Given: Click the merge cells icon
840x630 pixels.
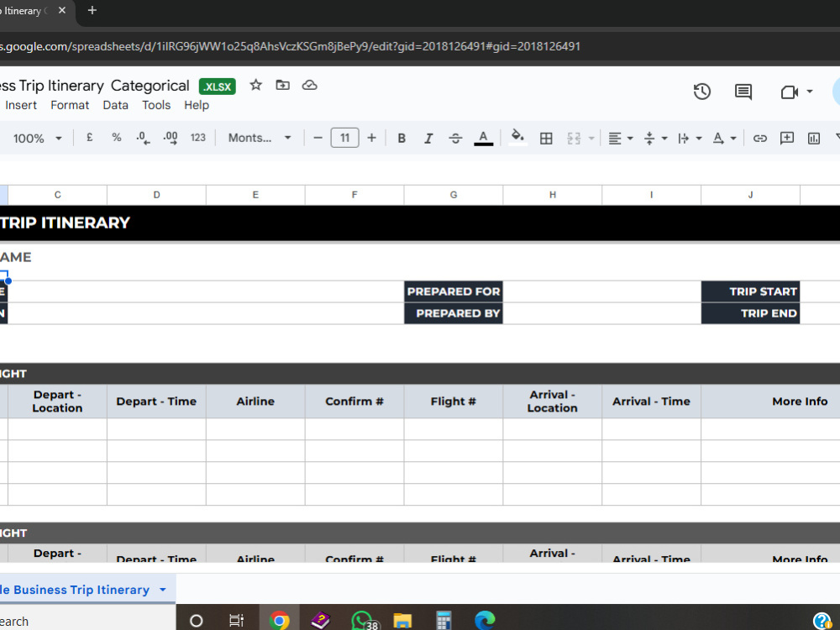Looking at the screenshot, I should pyautogui.click(x=574, y=139).
